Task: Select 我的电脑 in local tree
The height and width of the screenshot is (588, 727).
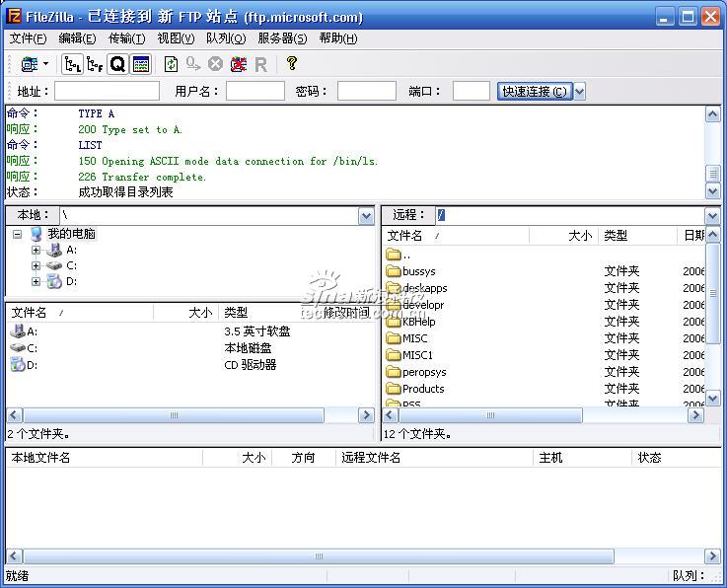Action: coord(71,234)
